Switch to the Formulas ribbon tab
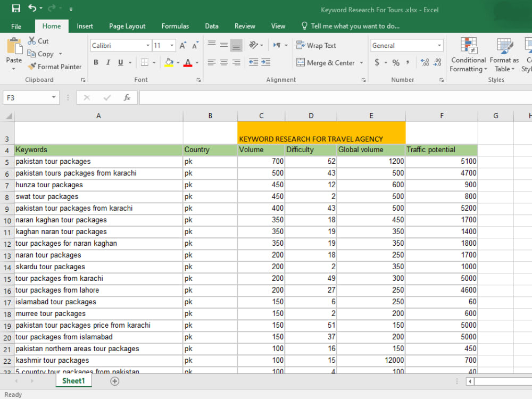The image size is (532, 399). click(175, 26)
